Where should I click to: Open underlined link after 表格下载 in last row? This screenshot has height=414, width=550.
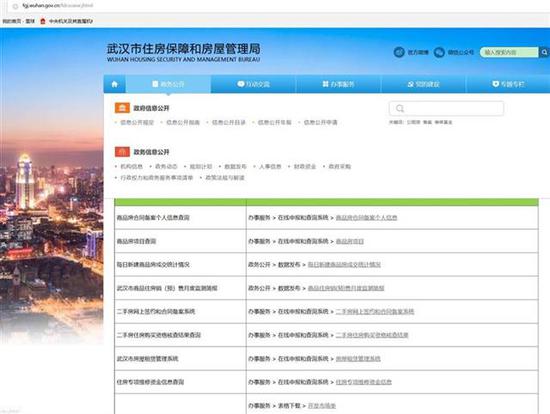pos(322,406)
